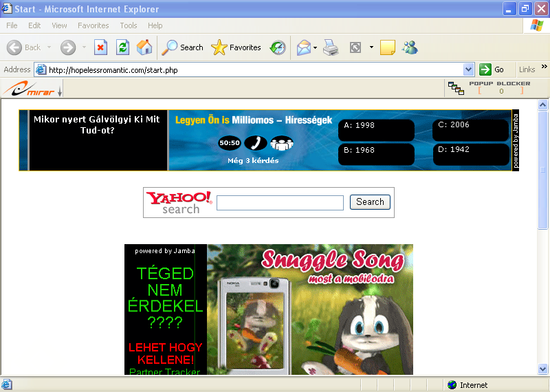Choose answer C: 2006
The image size is (550, 392).
coord(471,129)
